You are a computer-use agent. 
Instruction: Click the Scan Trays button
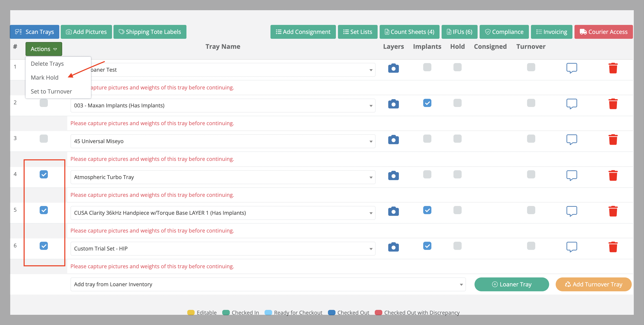[x=35, y=32]
